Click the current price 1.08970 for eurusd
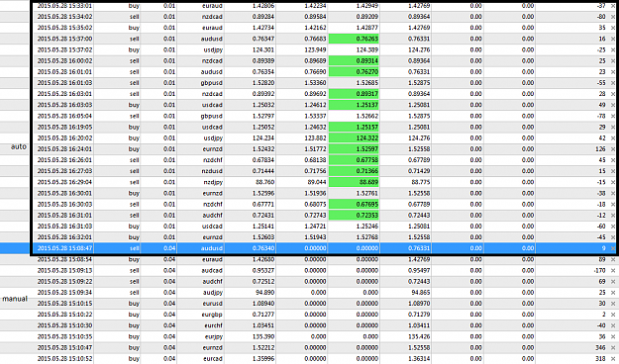Screen dimensions: 619x364 tap(419, 304)
